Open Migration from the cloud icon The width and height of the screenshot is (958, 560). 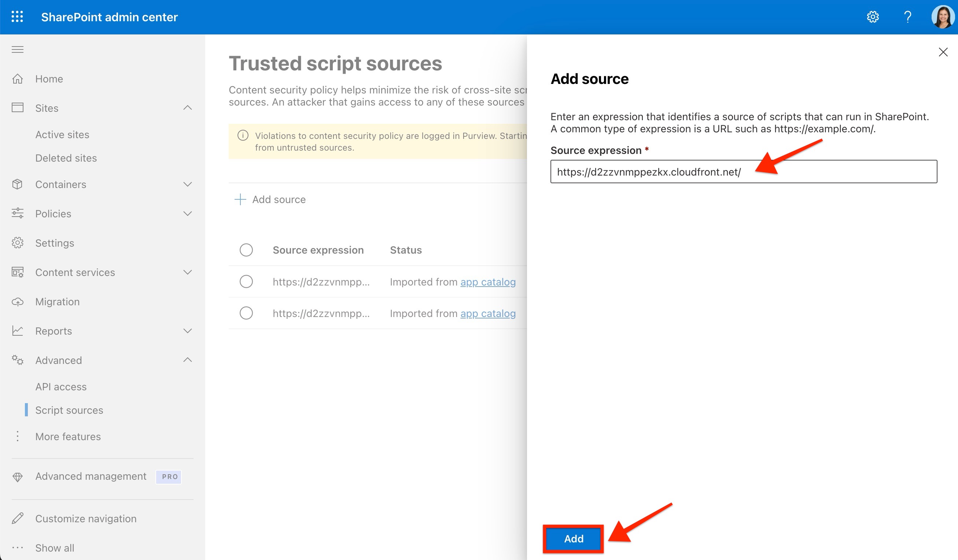17,302
